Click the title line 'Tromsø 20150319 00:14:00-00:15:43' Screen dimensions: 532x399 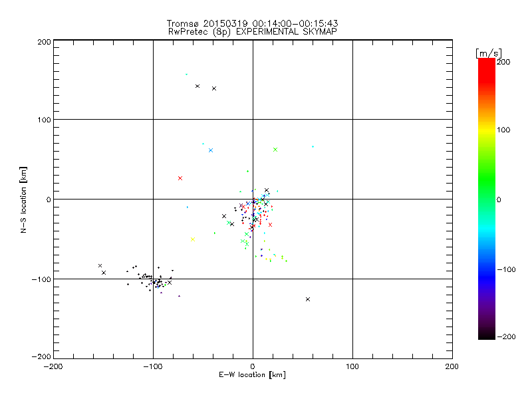click(x=252, y=23)
